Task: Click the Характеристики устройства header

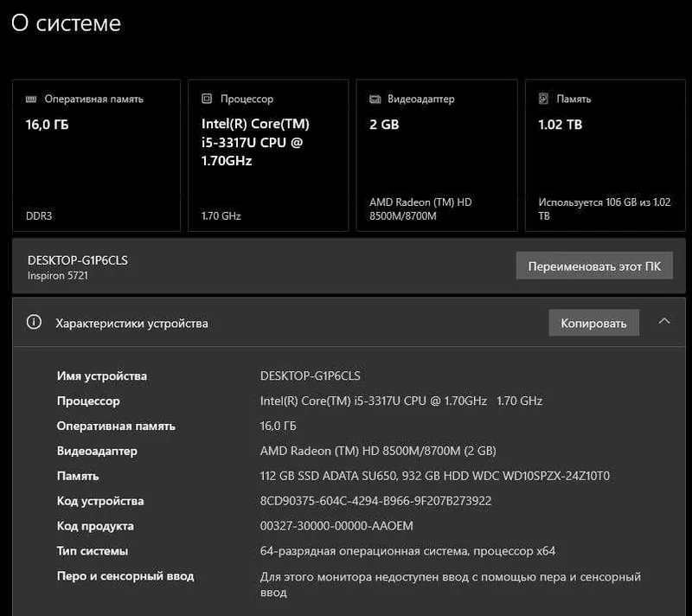Action: click(x=131, y=324)
